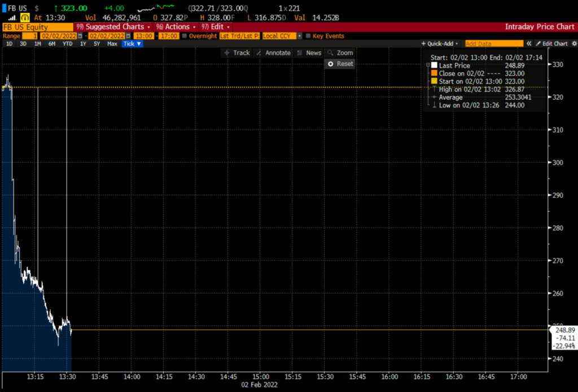Toggle the Key Events checkbox
The width and height of the screenshot is (578, 392).
tap(308, 36)
